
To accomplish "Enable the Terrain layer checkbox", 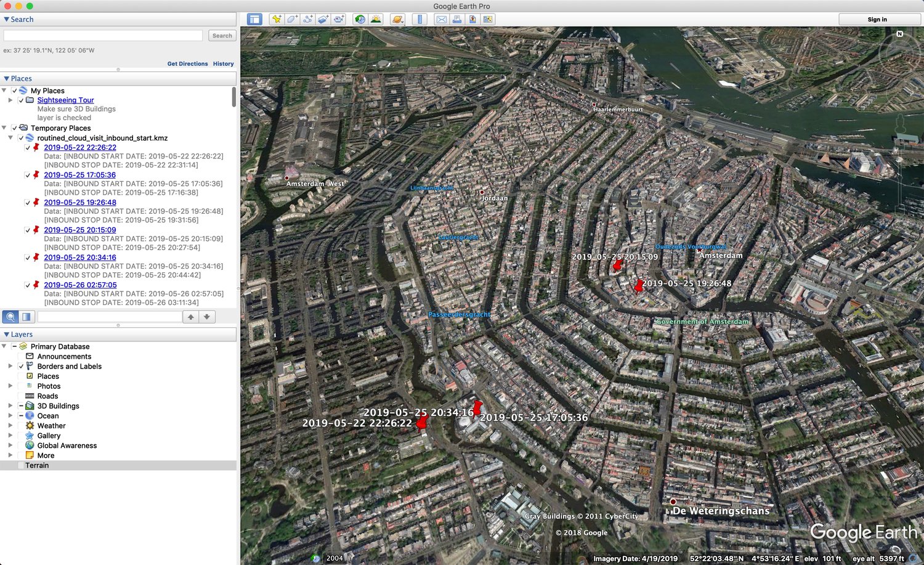I will point(21,466).
